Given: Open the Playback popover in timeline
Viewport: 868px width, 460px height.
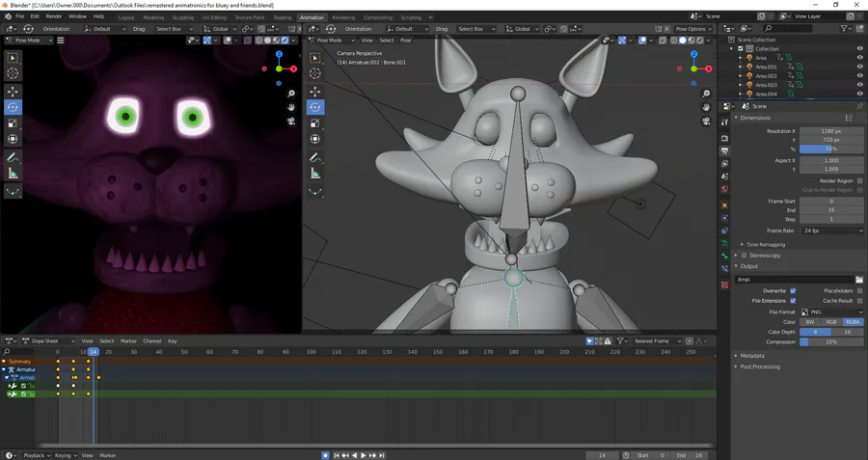Looking at the screenshot, I should click(x=37, y=455).
